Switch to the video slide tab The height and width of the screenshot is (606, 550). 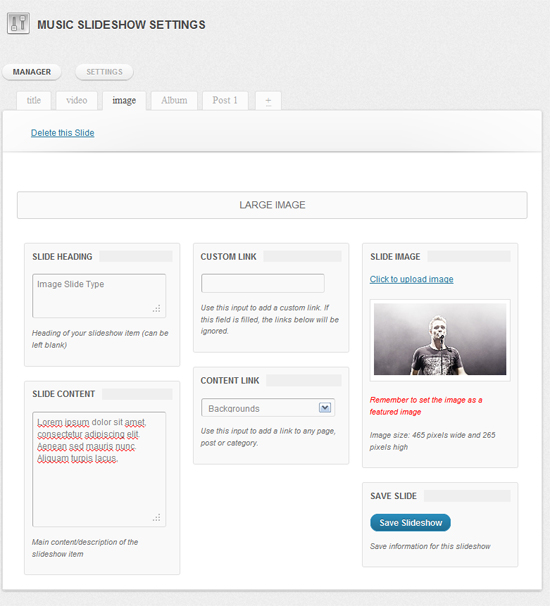click(77, 101)
